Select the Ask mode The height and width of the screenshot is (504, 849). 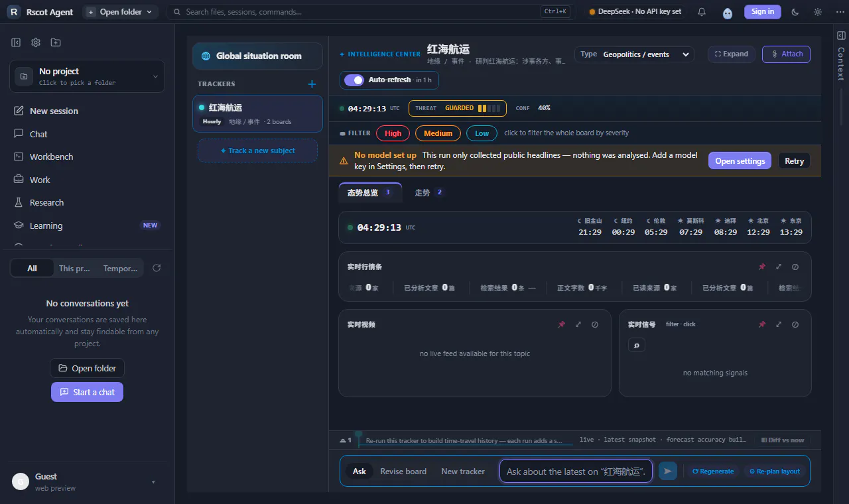pyautogui.click(x=359, y=472)
